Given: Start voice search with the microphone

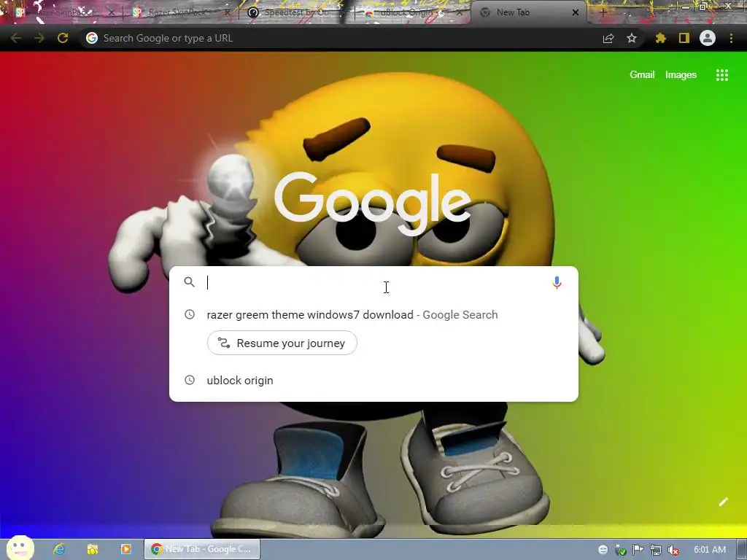Looking at the screenshot, I should tap(557, 282).
